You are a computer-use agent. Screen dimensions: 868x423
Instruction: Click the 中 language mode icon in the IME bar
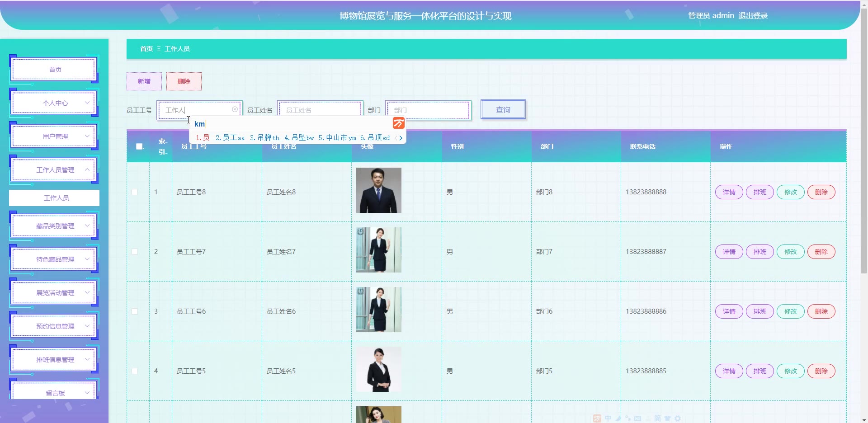[608, 418]
